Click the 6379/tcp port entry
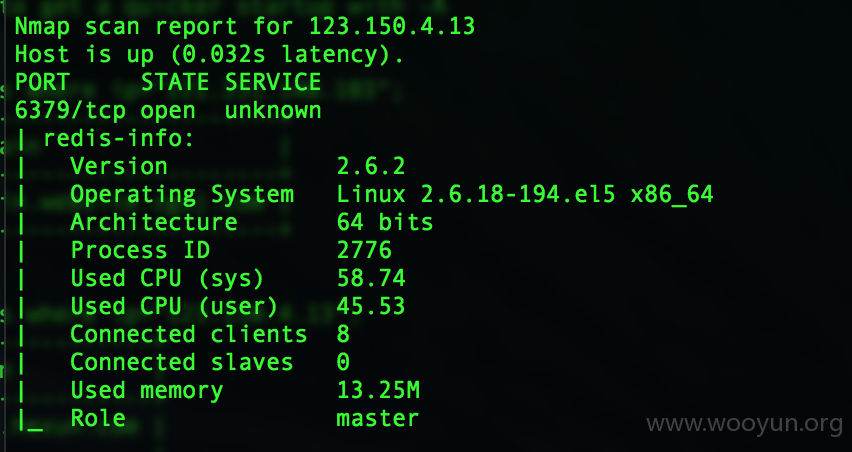Image resolution: width=852 pixels, height=452 pixels. point(70,111)
